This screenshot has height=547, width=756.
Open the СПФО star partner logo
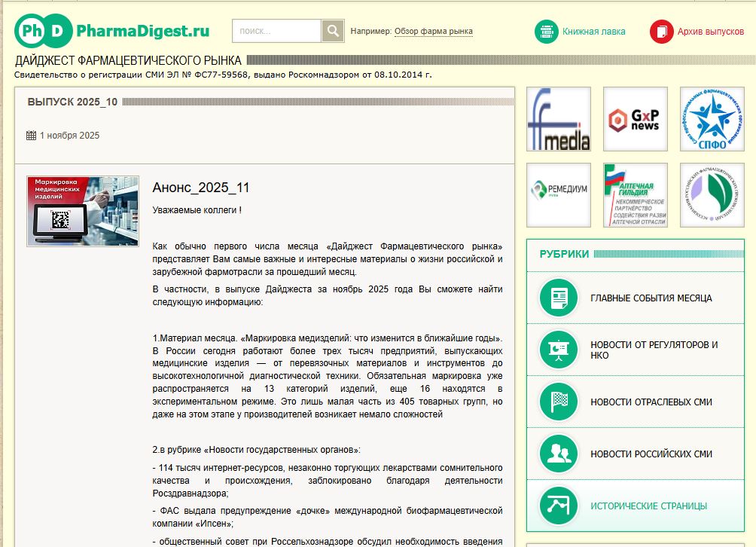[x=712, y=119]
